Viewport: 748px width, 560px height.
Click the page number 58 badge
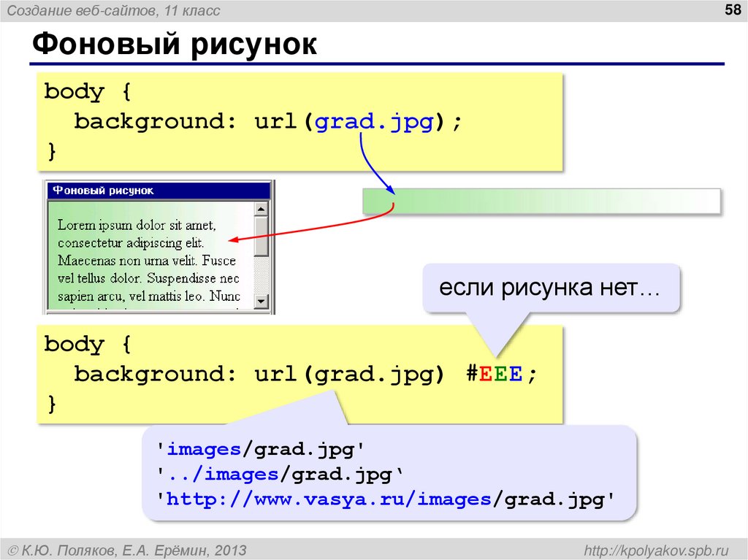coord(731,10)
